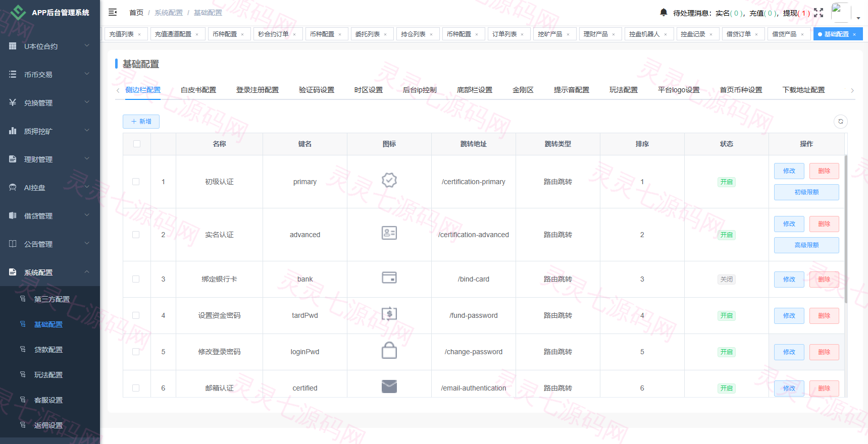Refresh the table with the circular icon
Image resolution: width=868 pixels, height=444 pixels.
[841, 122]
